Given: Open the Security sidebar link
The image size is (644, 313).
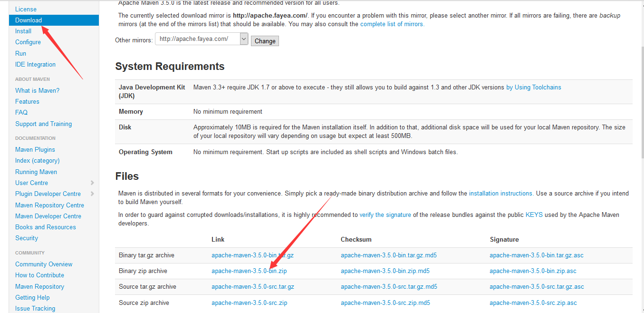Looking at the screenshot, I should pyautogui.click(x=27, y=238).
